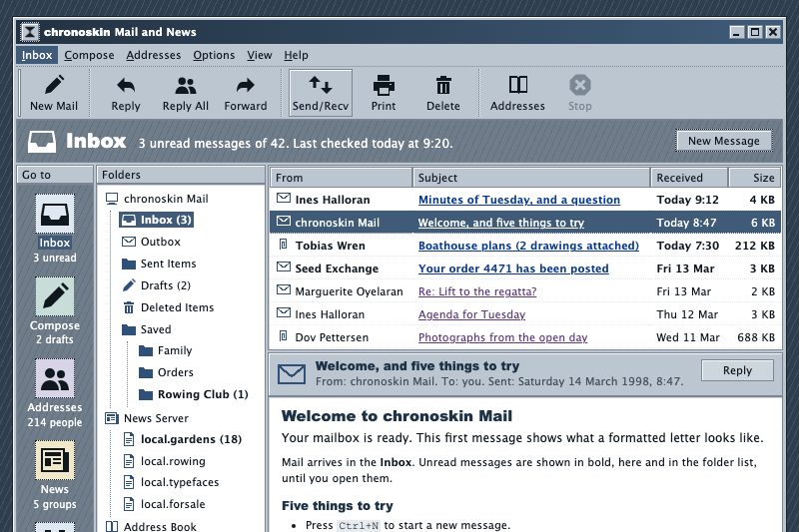The image size is (799, 532).
Task: Click the Stop toolbar icon
Action: tap(580, 85)
